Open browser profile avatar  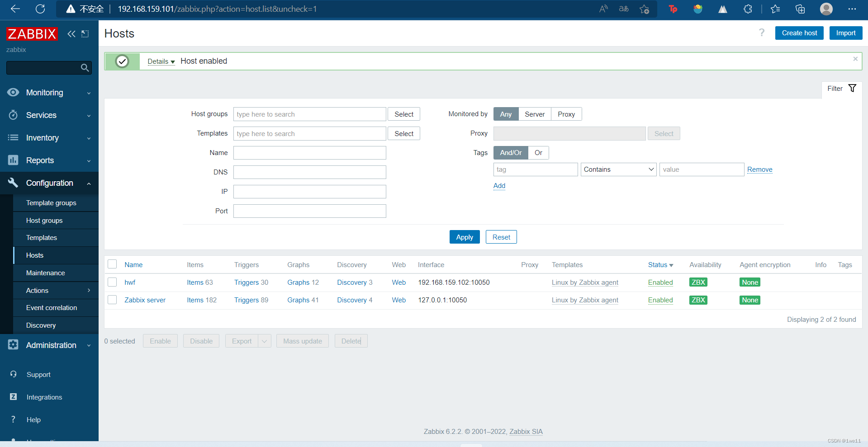coord(826,9)
